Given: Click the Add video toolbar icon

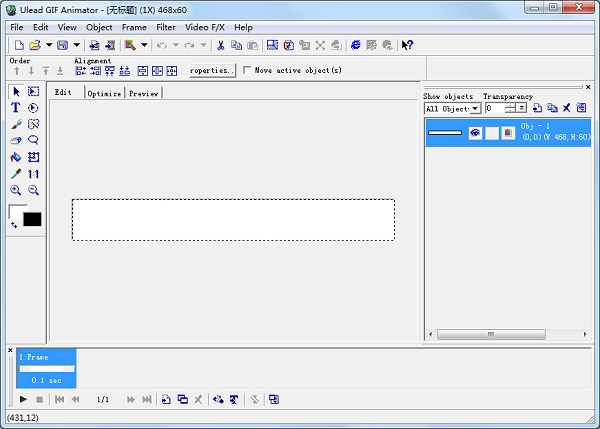Looking at the screenshot, I should 110,45.
